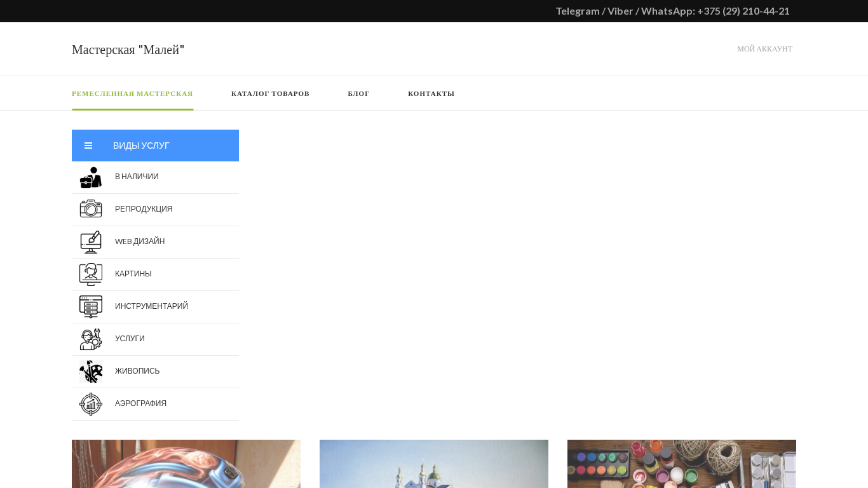Open the В наличии category
Image resolution: width=868 pixels, height=488 pixels.
[137, 177]
